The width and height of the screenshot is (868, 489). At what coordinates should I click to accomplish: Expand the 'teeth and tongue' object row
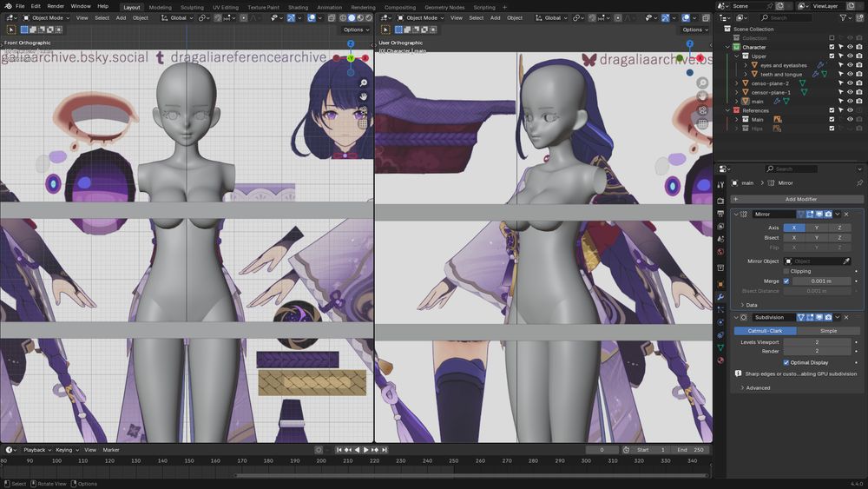click(746, 74)
